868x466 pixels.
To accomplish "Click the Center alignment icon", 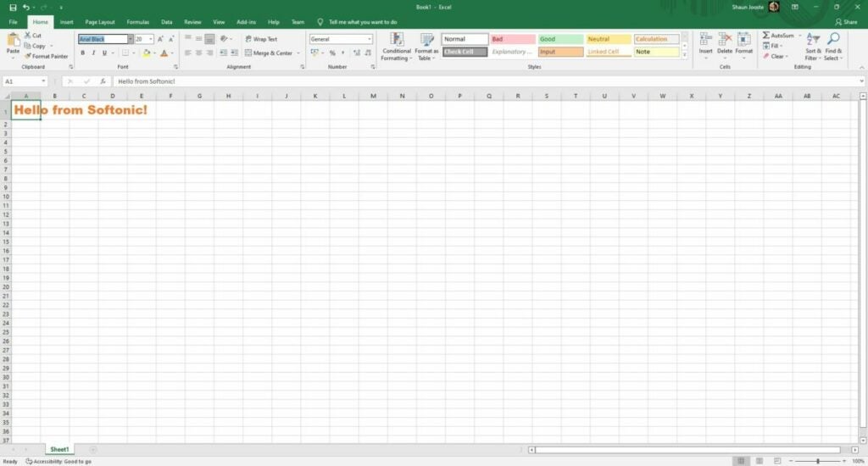I will 198,53.
